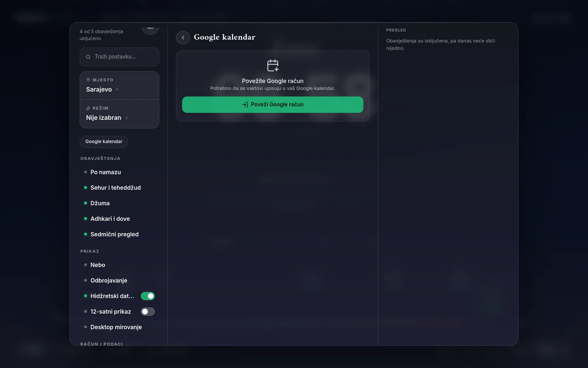The height and width of the screenshot is (368, 588).
Task: Click the search magnifier icon
Action: click(88, 57)
